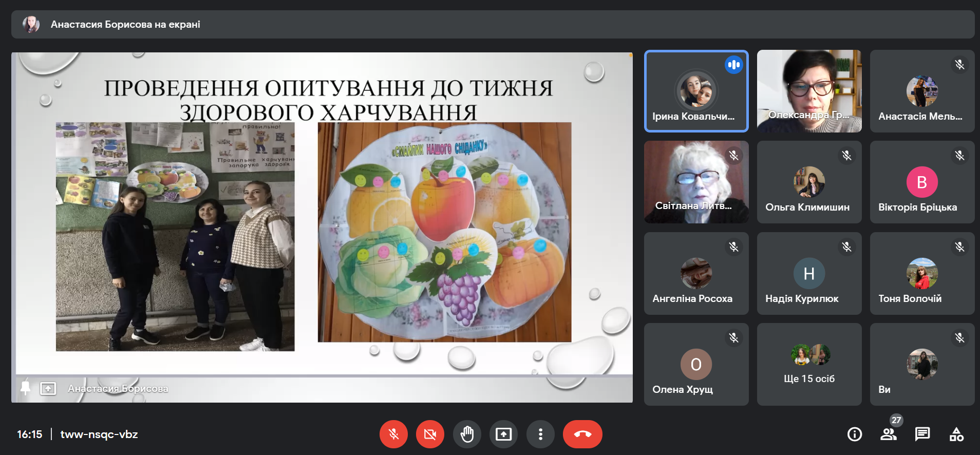Open meeting details info icon
The height and width of the screenshot is (455, 980).
tap(854, 434)
